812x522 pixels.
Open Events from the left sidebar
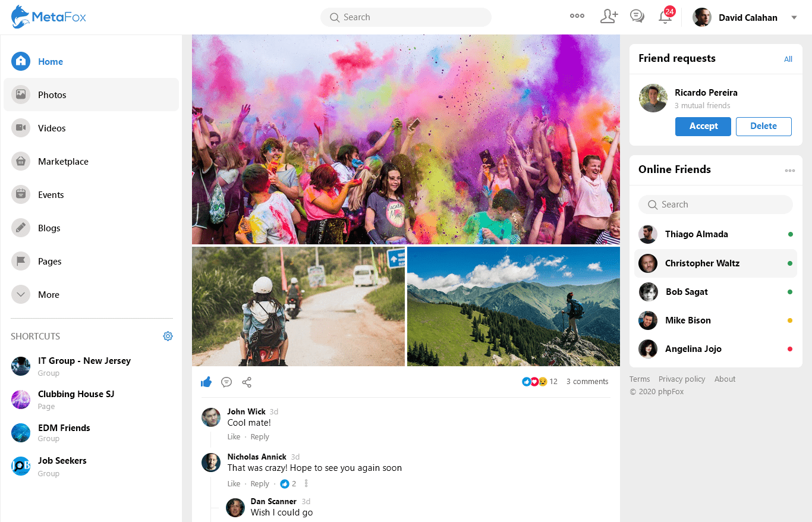pyautogui.click(x=51, y=195)
